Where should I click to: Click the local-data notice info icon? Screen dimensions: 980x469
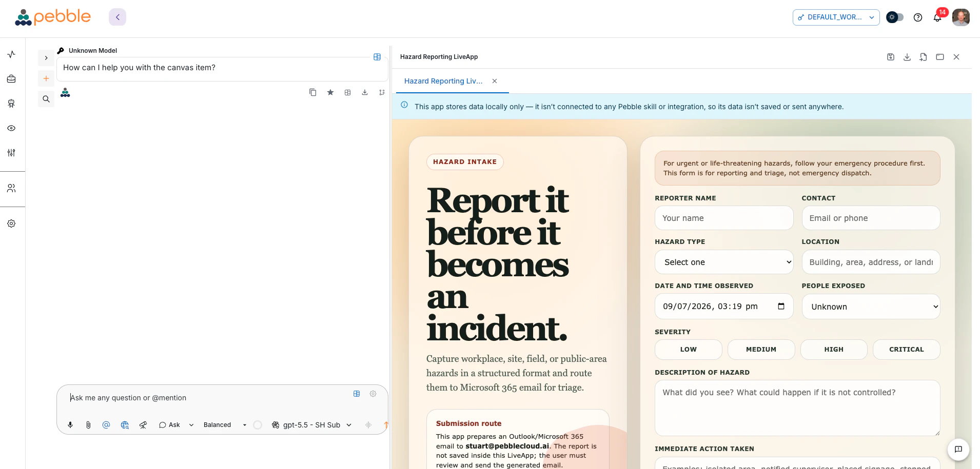[404, 105]
